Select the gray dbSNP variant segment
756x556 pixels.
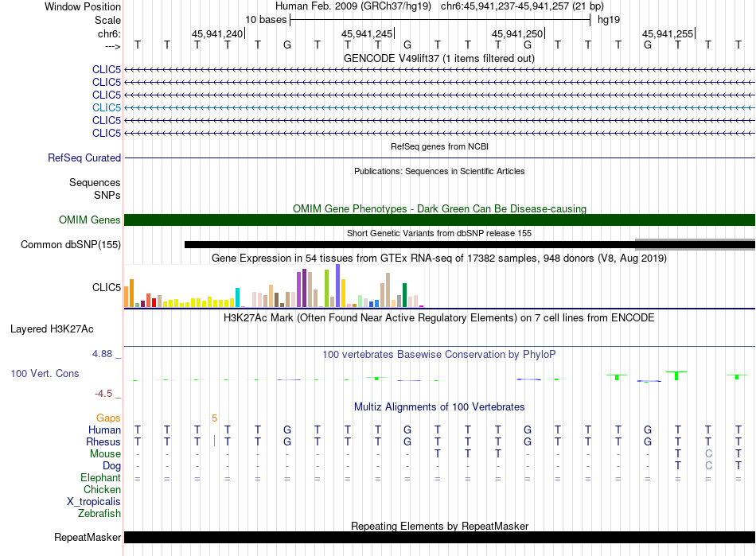click(695, 244)
